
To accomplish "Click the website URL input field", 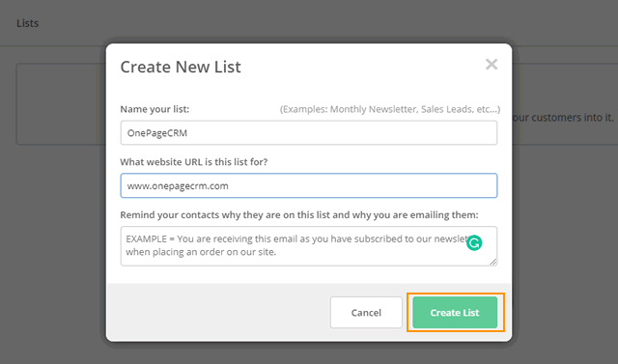I will [309, 185].
